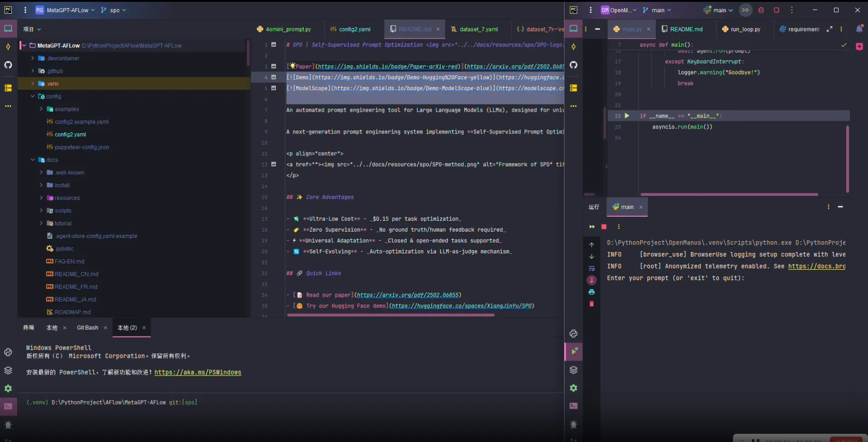Open main menu of MetaGPT-AFLow window

click(x=25, y=10)
